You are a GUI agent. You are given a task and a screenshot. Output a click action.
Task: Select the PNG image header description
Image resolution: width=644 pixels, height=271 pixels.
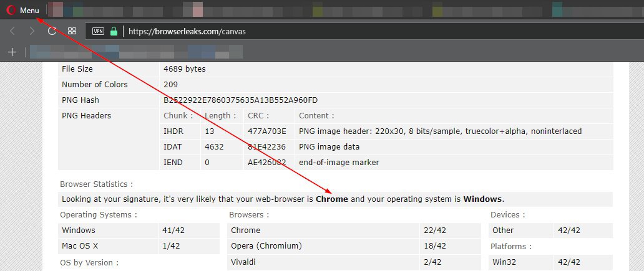[x=441, y=131]
